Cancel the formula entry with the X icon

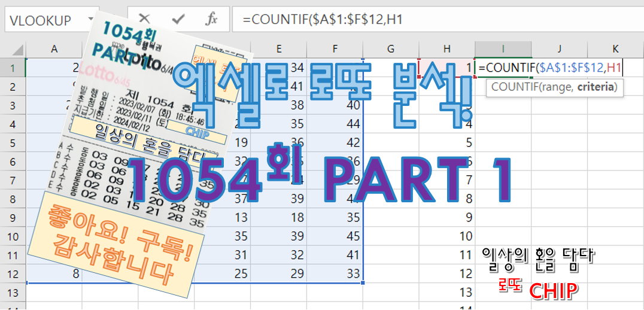[x=144, y=19]
